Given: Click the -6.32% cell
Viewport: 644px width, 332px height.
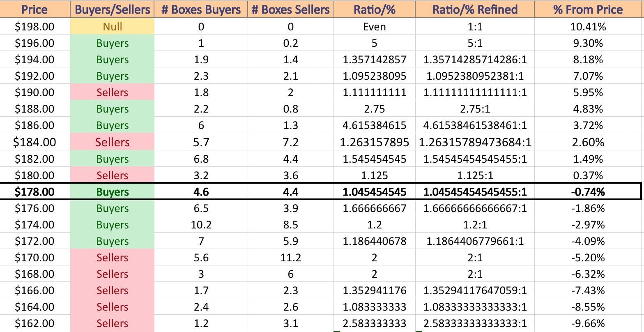Looking at the screenshot, I should (x=588, y=274).
